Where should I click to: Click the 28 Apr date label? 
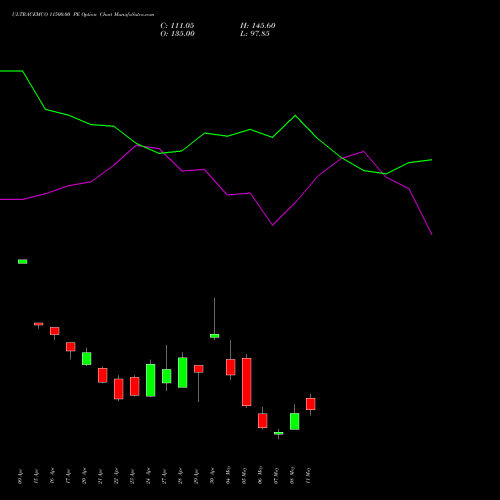click(x=180, y=476)
